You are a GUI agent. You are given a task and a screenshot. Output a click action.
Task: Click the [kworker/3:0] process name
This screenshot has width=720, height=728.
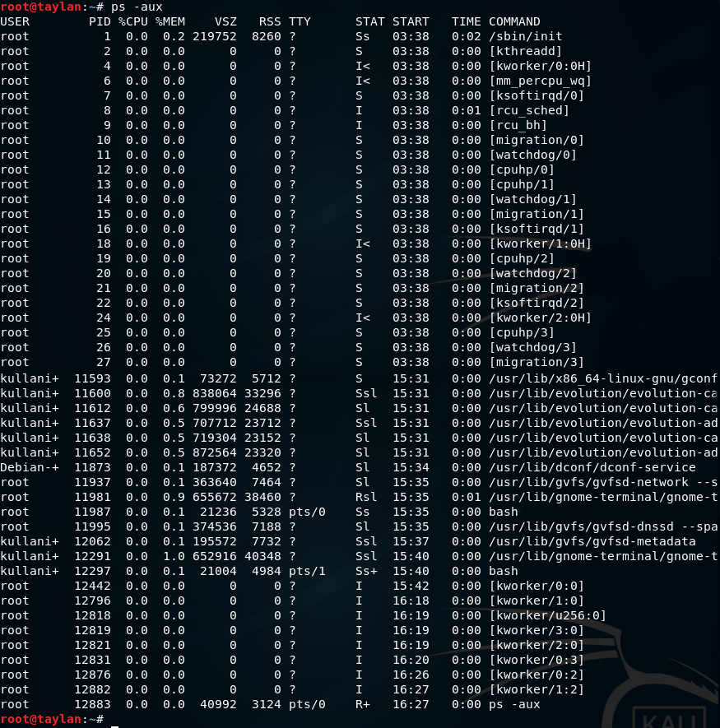pyautogui.click(x=537, y=631)
